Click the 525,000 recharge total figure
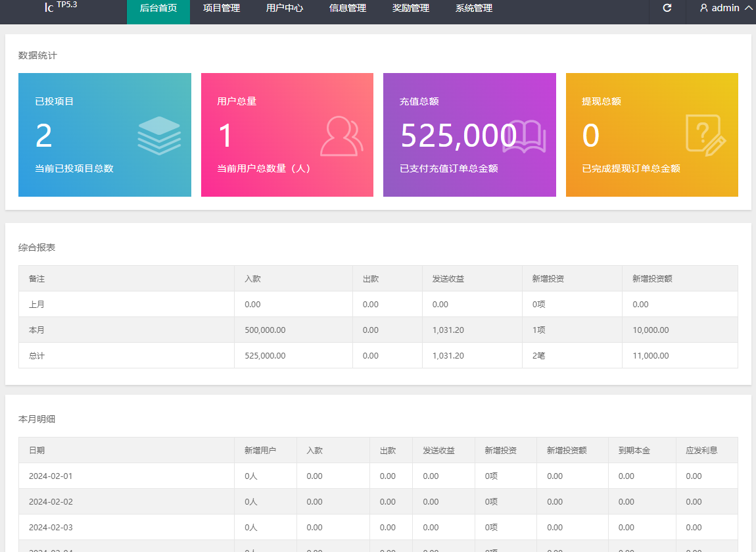Image resolution: width=756 pixels, height=552 pixels. (458, 136)
